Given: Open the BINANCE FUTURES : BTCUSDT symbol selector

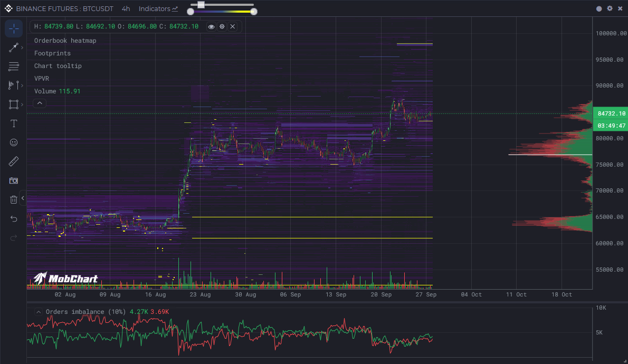Looking at the screenshot, I should click(x=65, y=8).
